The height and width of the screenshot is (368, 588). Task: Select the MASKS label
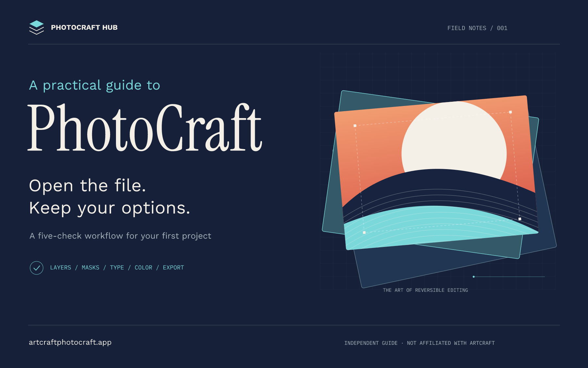click(x=90, y=268)
